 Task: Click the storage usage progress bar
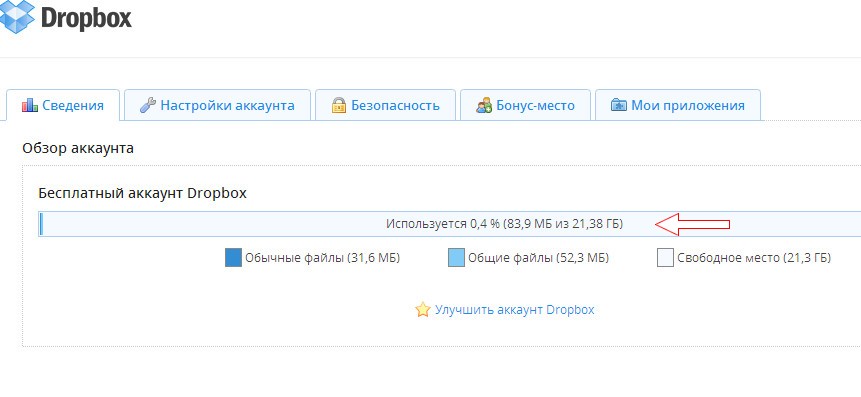[449, 224]
